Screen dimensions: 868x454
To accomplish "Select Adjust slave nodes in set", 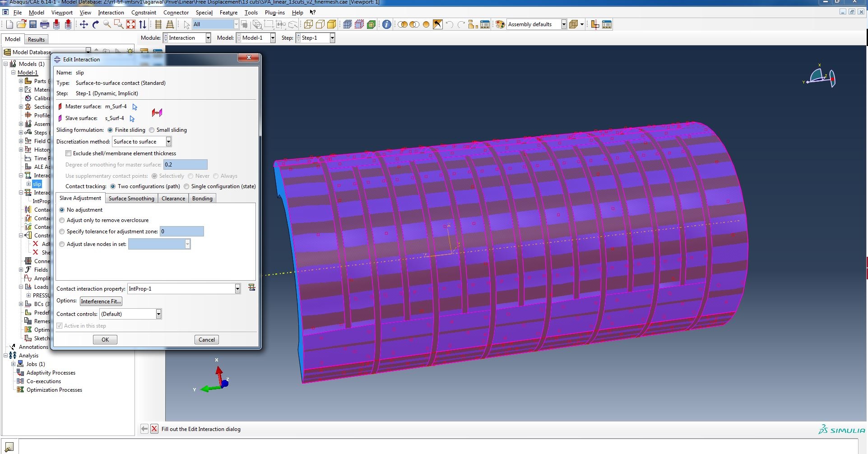I will click(x=62, y=244).
